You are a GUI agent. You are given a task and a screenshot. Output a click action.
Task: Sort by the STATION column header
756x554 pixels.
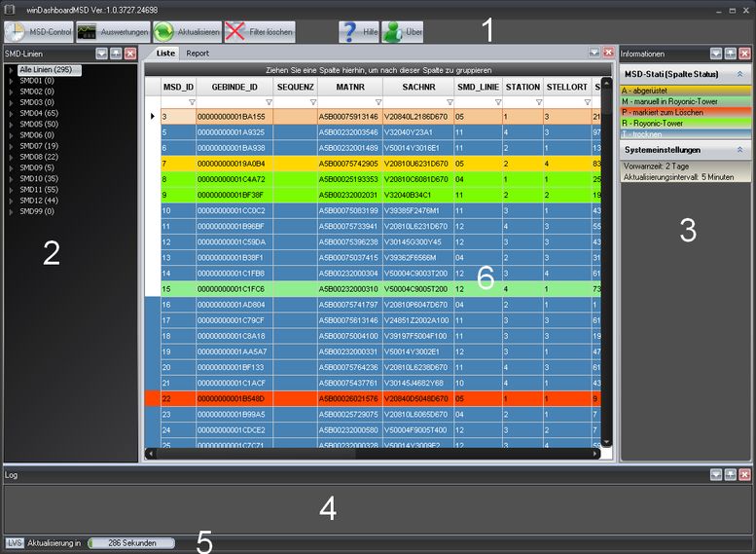(522, 88)
